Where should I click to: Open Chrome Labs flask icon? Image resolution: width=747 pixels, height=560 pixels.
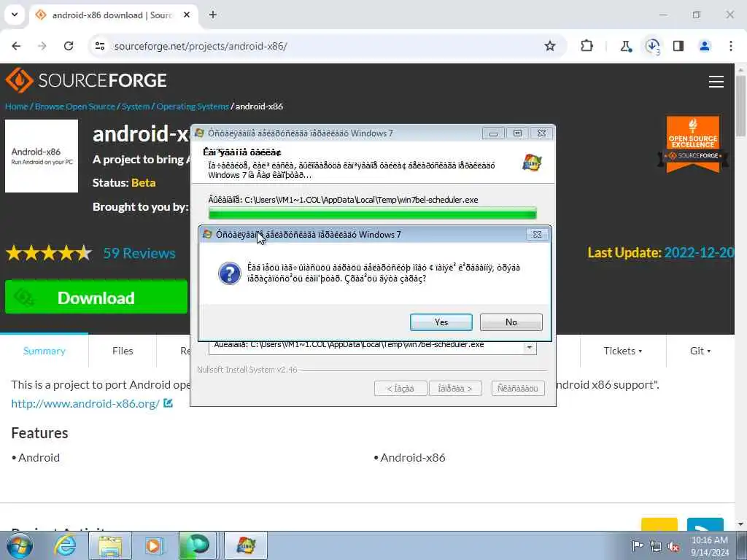tap(625, 46)
